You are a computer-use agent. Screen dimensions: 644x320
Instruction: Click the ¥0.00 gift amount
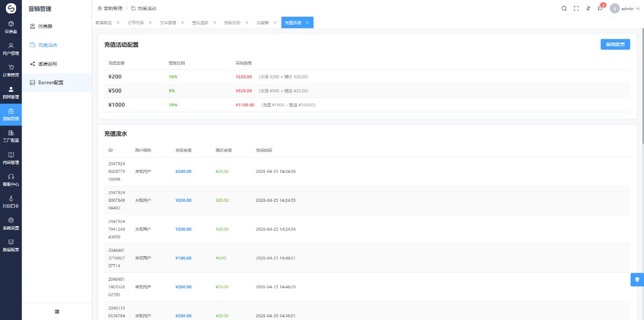coord(221,258)
